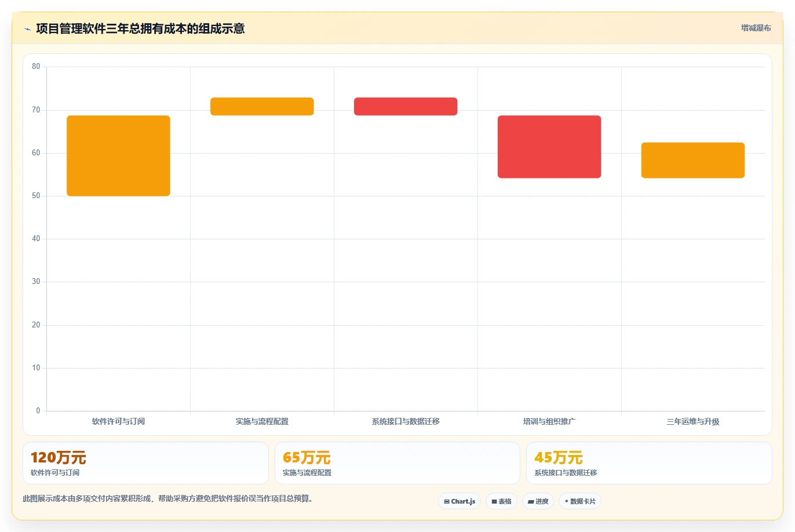Click y-axis tick value 50

36,196
